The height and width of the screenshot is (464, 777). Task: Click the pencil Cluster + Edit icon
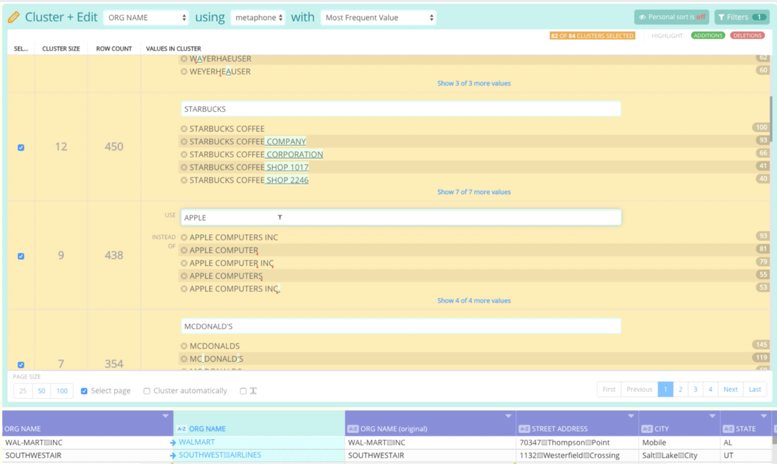coord(14,17)
